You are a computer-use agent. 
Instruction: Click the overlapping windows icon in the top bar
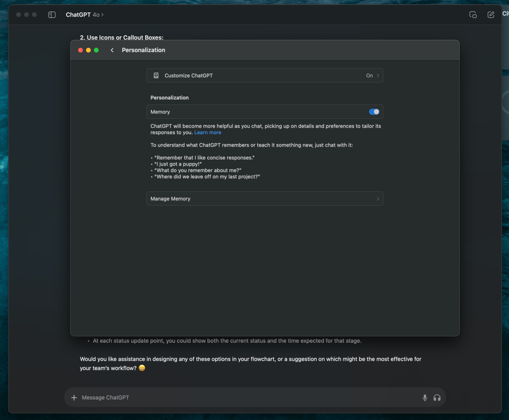tap(473, 15)
